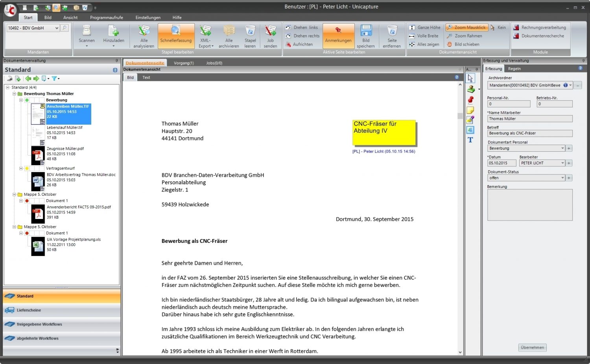Click the Bild speichern icon
The height and width of the screenshot is (364, 590).
366,35
